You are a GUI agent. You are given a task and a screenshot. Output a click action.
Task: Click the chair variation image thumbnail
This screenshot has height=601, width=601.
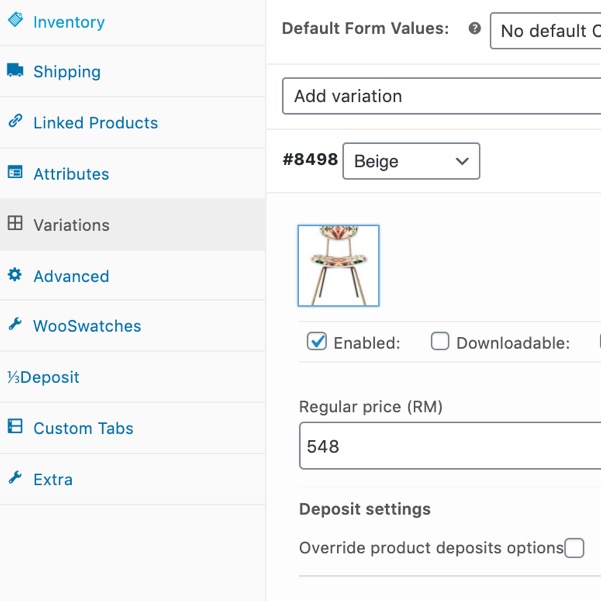point(338,266)
